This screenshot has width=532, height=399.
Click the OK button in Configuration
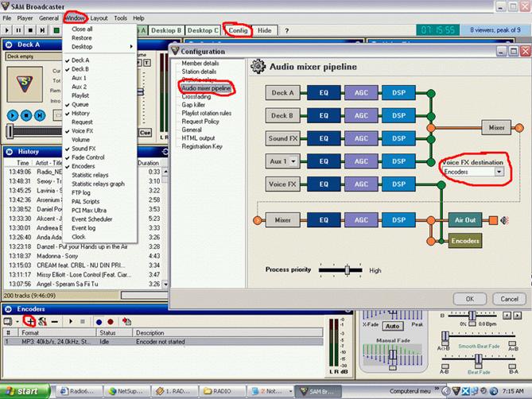(469, 298)
